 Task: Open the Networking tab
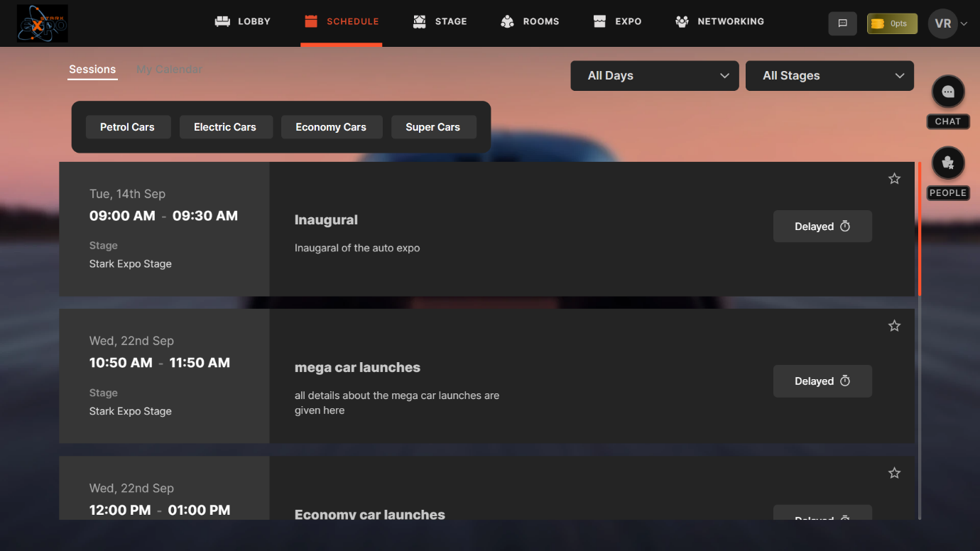coord(720,21)
